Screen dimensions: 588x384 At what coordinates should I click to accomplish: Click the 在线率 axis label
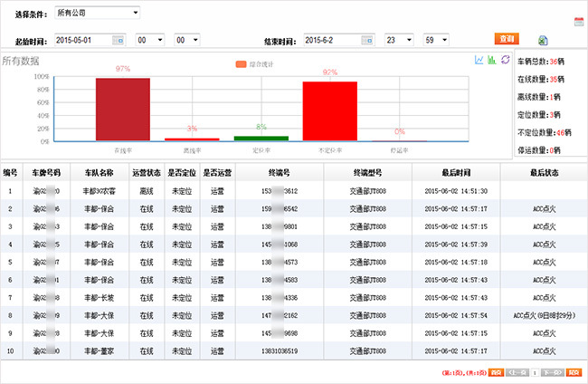123,150
